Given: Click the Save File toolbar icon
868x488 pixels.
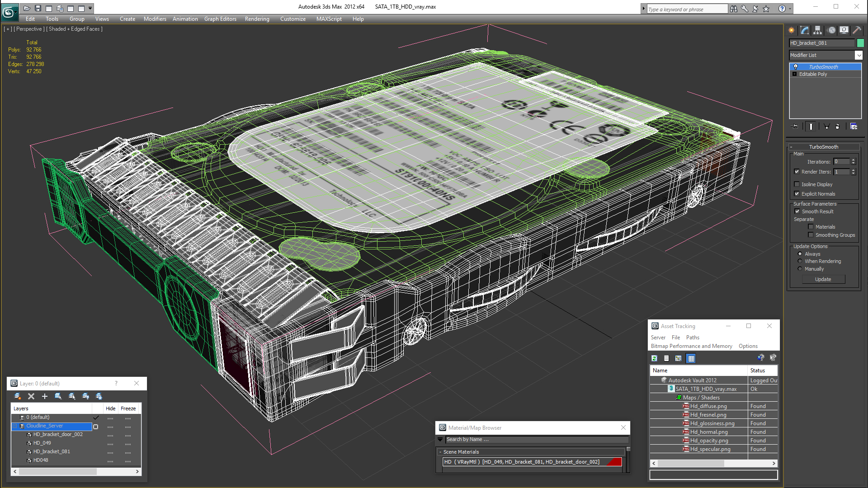Looking at the screenshot, I should (38, 8).
